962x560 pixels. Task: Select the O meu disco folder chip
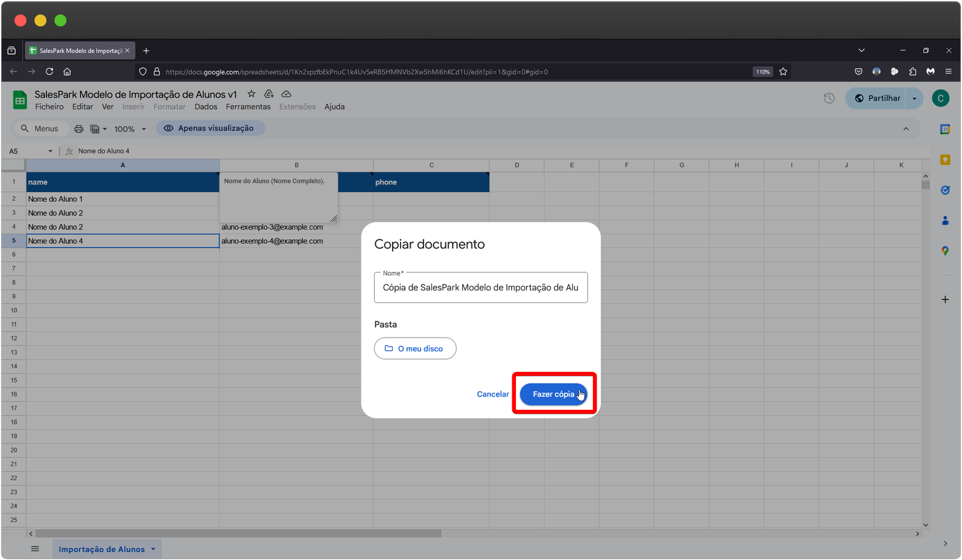pyautogui.click(x=415, y=348)
